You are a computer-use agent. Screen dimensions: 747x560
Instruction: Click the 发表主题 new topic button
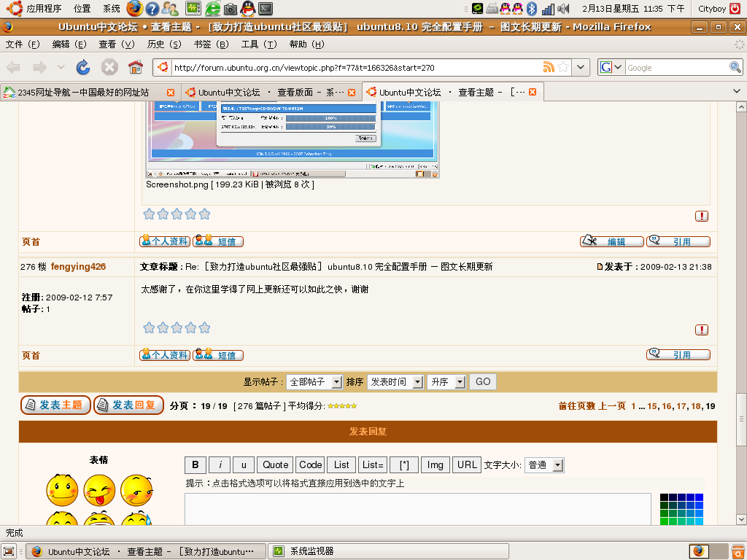(55, 405)
